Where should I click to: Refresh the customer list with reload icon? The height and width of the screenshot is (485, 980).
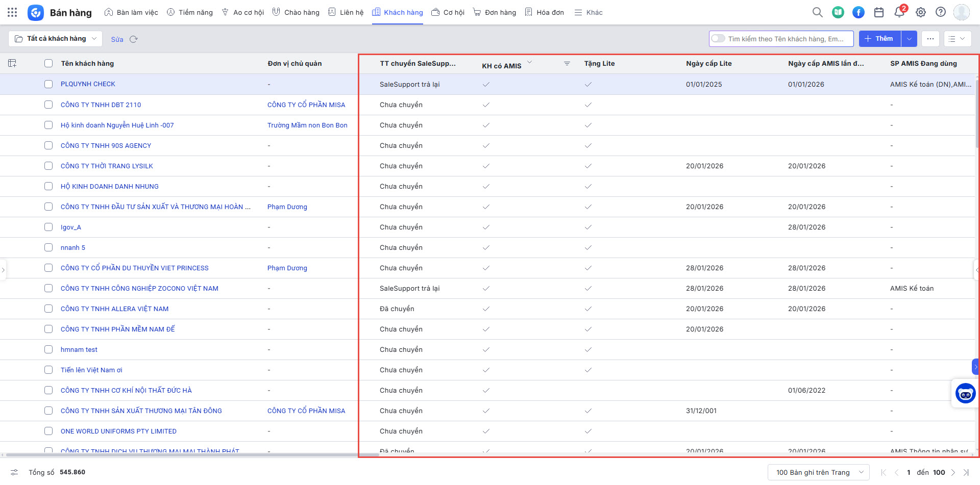(134, 39)
